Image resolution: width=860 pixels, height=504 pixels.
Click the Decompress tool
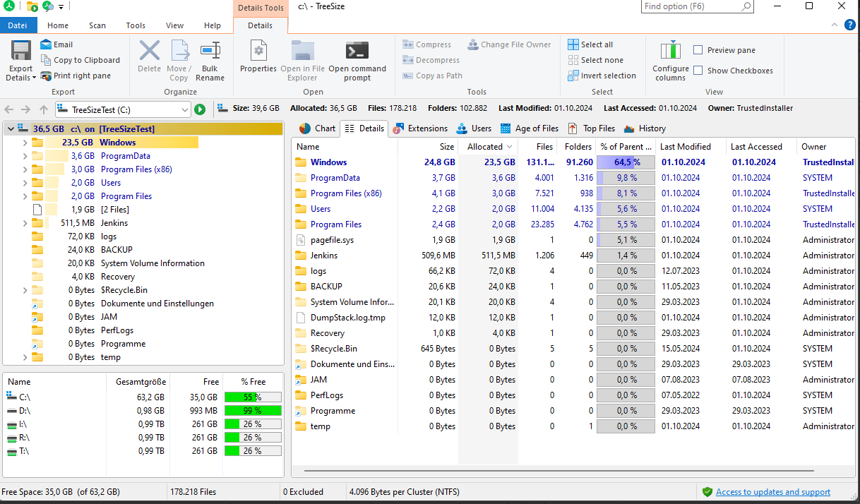point(431,60)
